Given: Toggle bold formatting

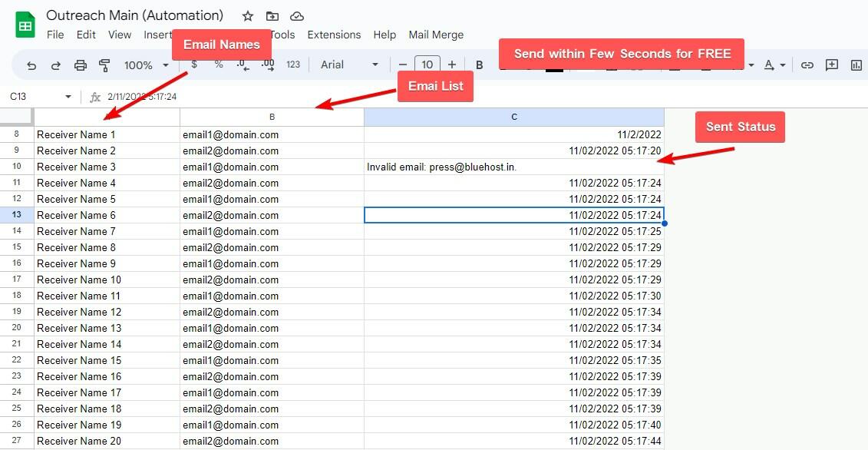Looking at the screenshot, I should click(480, 65).
